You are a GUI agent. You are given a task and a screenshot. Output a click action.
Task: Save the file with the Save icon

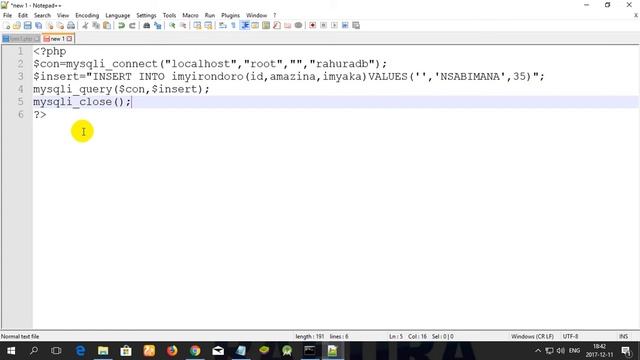point(27,25)
